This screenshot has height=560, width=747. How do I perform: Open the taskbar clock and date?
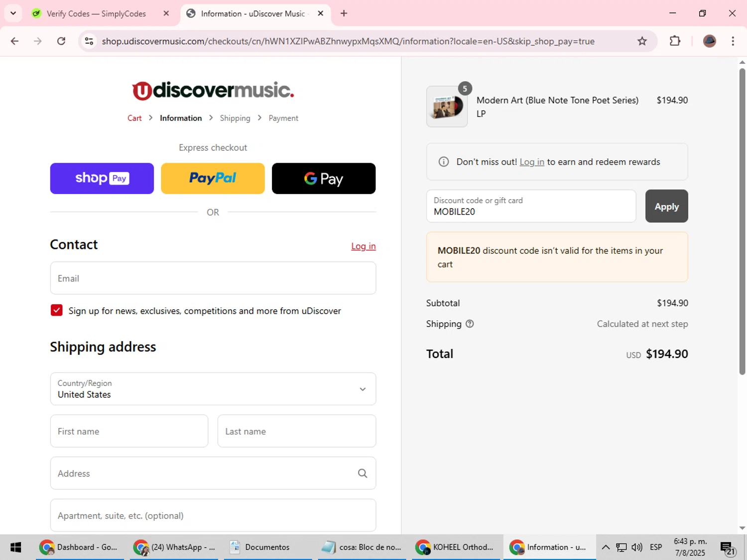point(690,548)
